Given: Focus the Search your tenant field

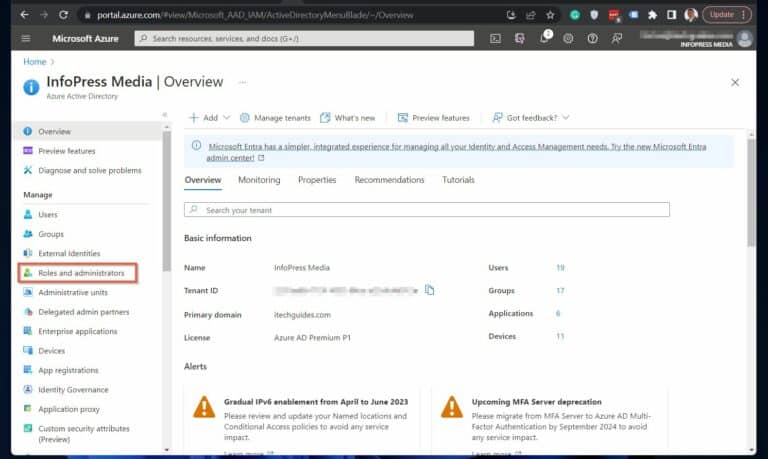Looking at the screenshot, I should coord(427,210).
